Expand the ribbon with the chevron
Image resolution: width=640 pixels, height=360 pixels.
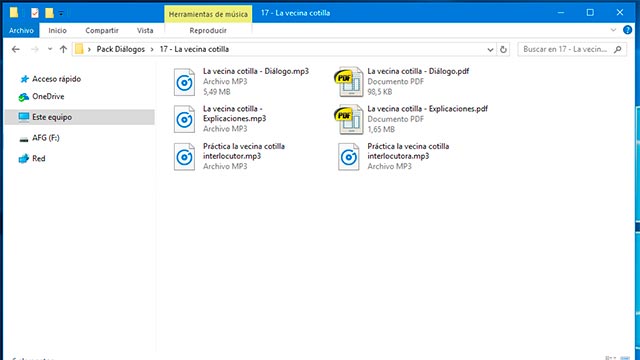[x=613, y=30]
